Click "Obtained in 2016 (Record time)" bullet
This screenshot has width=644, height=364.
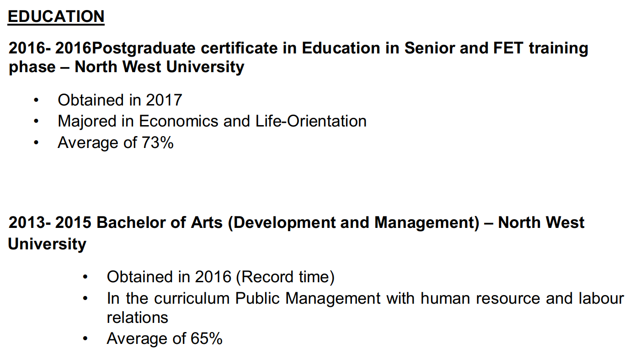click(220, 277)
